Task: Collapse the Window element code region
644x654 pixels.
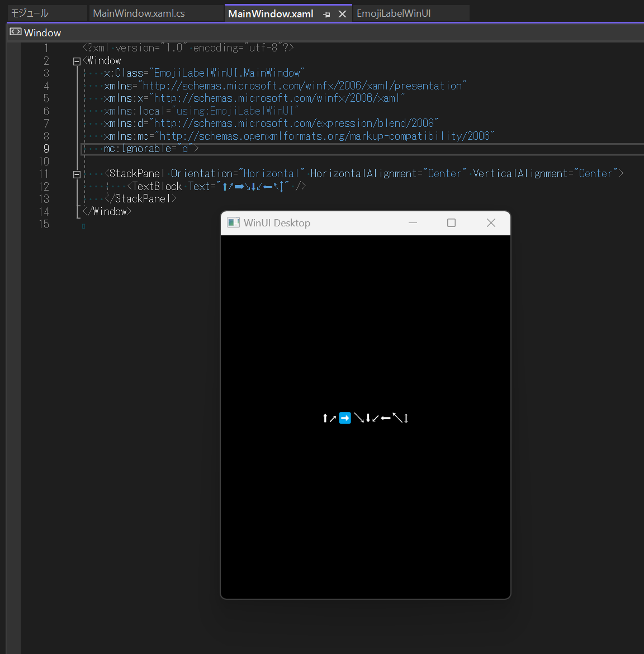Action: point(77,61)
